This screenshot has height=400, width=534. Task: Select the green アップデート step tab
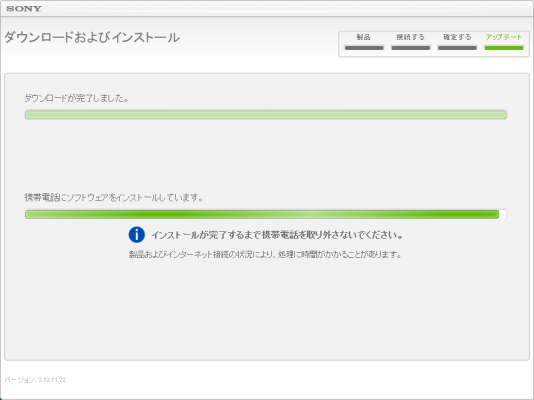[x=504, y=42]
